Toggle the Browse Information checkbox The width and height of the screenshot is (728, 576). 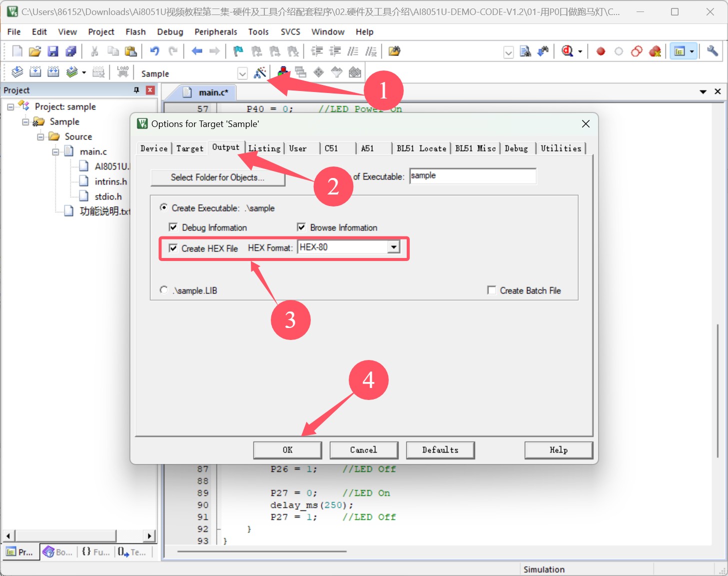point(301,227)
